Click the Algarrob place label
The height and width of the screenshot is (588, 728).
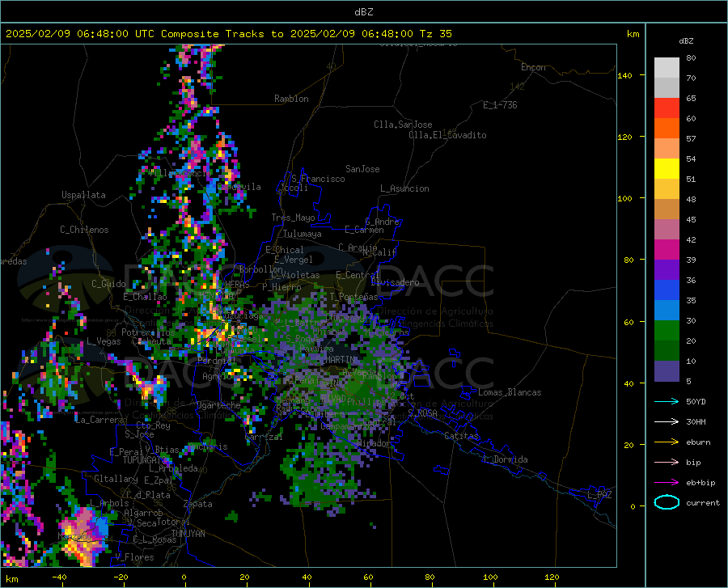143,513
